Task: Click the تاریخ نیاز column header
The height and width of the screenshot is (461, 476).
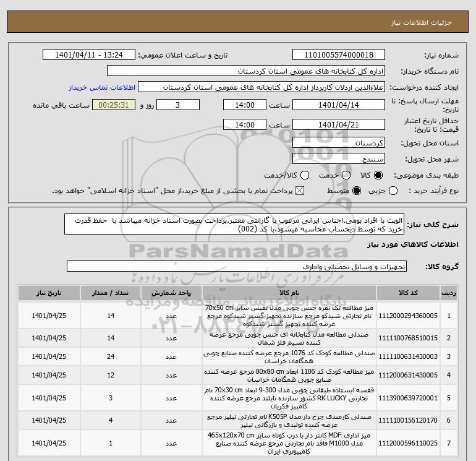Action: 49,293
